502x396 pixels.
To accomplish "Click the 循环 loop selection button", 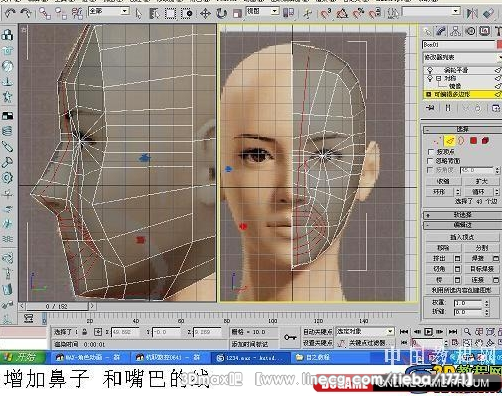I will coord(478,192).
